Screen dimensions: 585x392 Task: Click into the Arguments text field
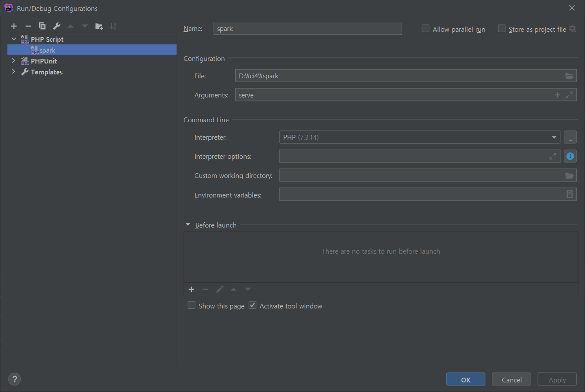[x=391, y=95]
